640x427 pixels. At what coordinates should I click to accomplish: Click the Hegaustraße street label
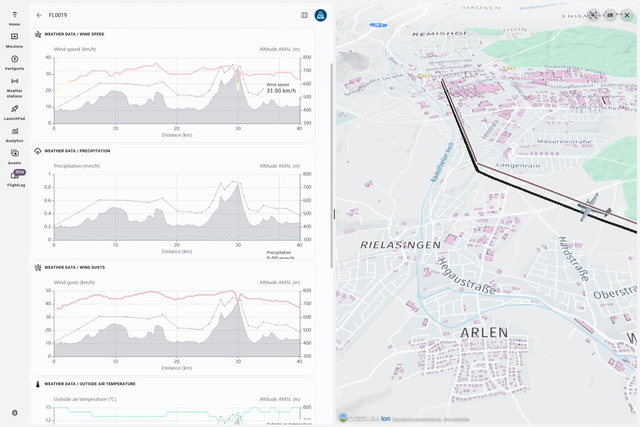(x=467, y=276)
